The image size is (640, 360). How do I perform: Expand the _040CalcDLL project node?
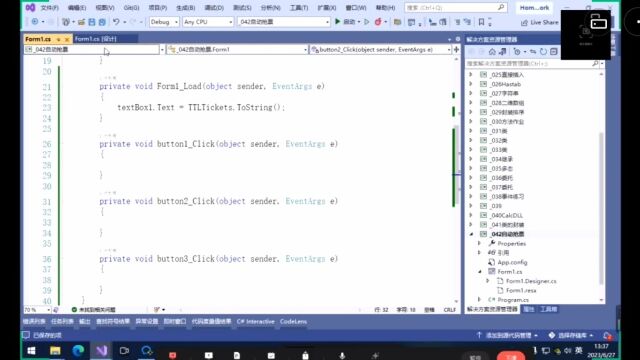[x=471, y=215]
